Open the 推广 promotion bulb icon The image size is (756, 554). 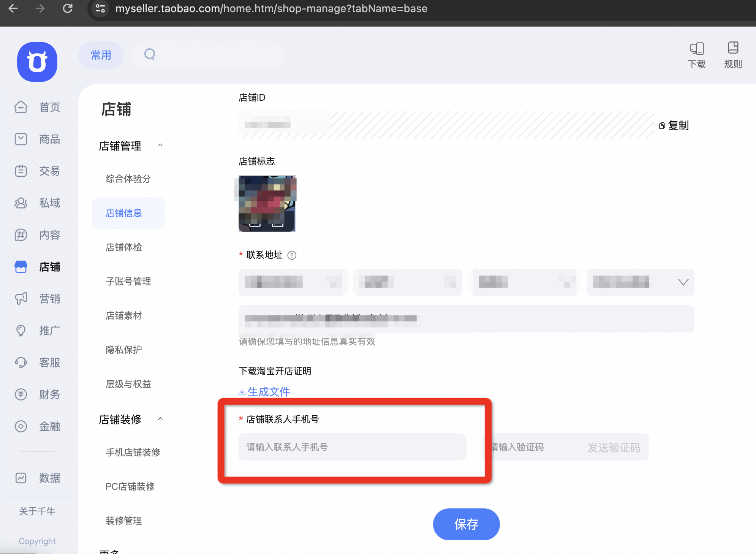21,331
